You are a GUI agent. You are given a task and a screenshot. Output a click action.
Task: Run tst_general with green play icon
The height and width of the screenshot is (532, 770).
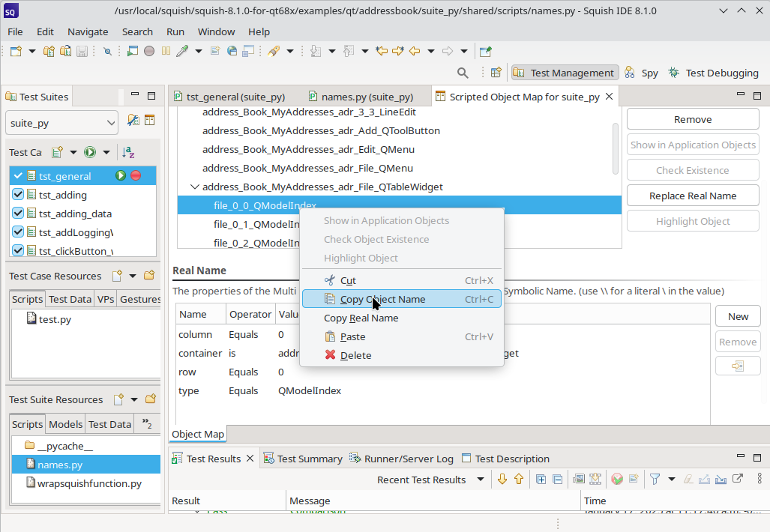point(121,176)
